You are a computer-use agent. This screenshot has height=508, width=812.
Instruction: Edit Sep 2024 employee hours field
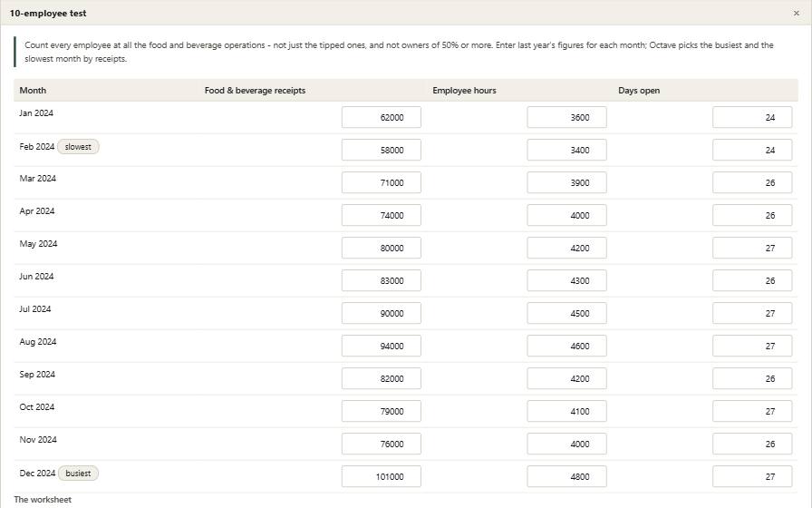pyautogui.click(x=566, y=378)
